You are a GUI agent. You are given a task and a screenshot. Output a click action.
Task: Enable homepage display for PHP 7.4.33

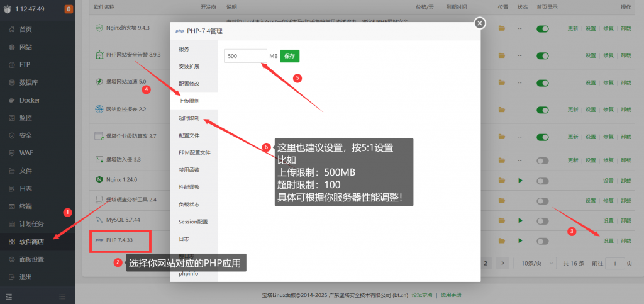(543, 240)
